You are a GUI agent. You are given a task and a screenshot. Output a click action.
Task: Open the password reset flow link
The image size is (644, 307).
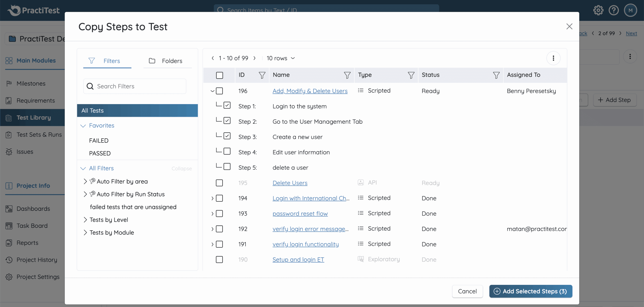[x=300, y=214]
